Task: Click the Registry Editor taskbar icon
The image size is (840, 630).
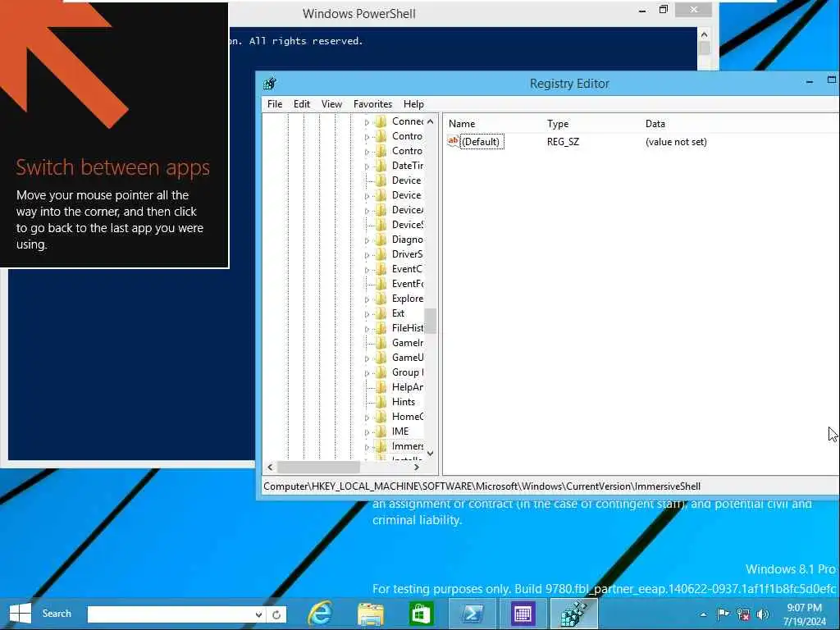Action: (573, 614)
